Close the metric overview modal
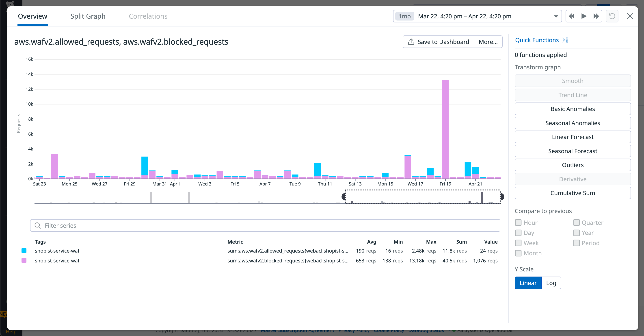The width and height of the screenshot is (644, 336). pos(630,16)
